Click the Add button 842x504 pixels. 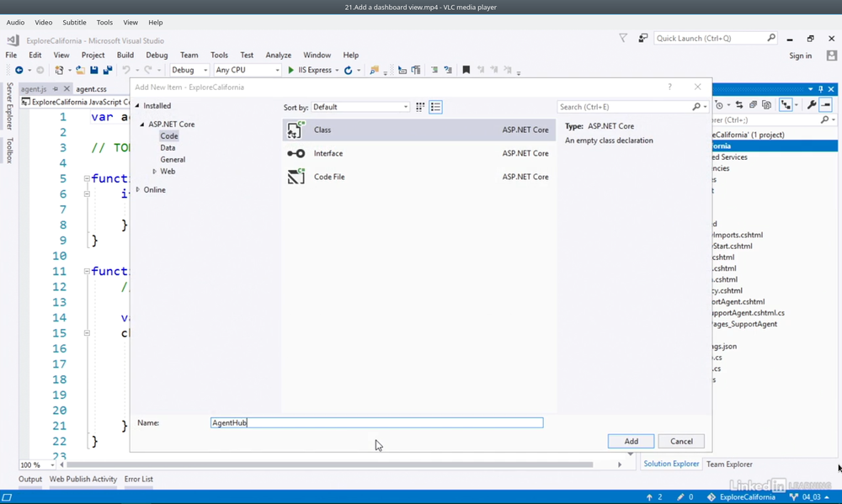pos(631,441)
